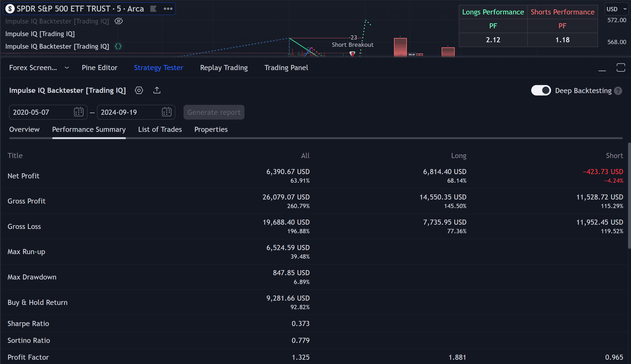Open Replay Trading tab
This screenshot has width=631, height=364.
(224, 68)
